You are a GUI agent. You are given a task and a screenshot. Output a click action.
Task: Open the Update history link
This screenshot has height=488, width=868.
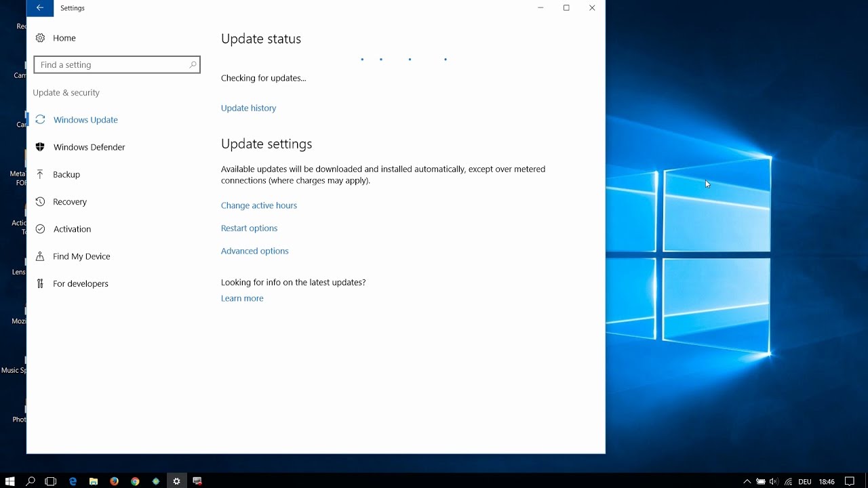pyautogui.click(x=248, y=108)
